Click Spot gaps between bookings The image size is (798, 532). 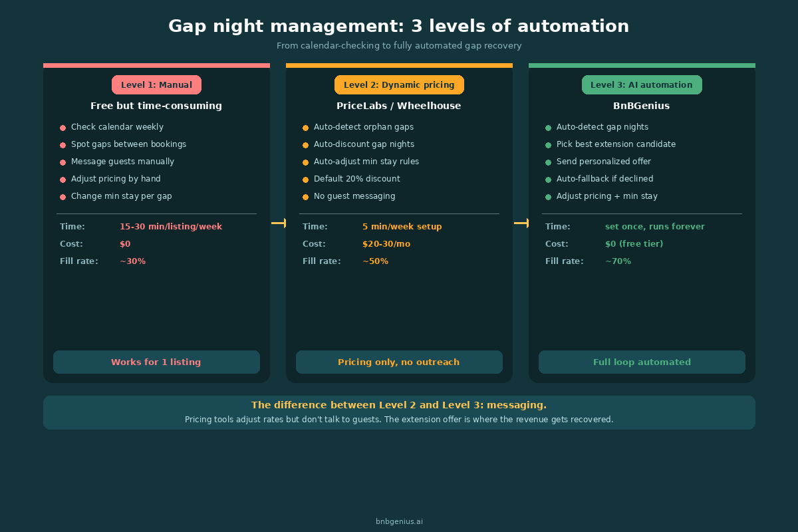128,144
